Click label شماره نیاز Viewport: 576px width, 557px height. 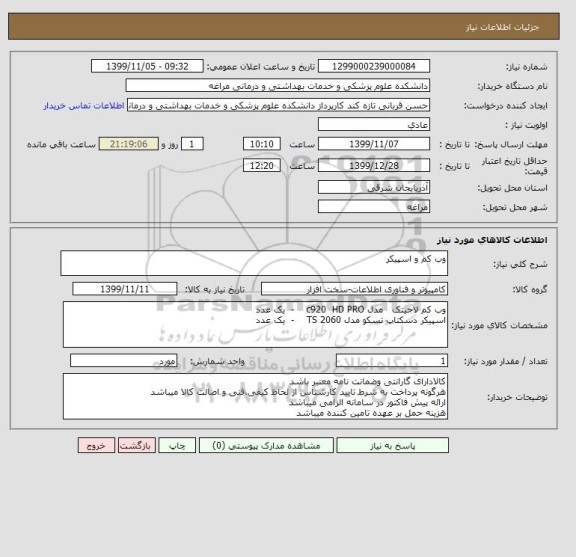pyautogui.click(x=527, y=67)
